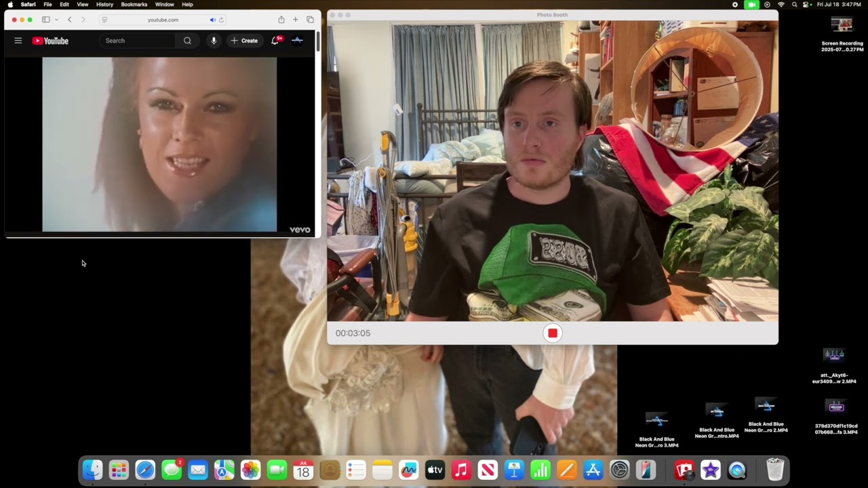The image size is (868, 488).
Task: Show Safari tab overview
Action: coord(310,20)
